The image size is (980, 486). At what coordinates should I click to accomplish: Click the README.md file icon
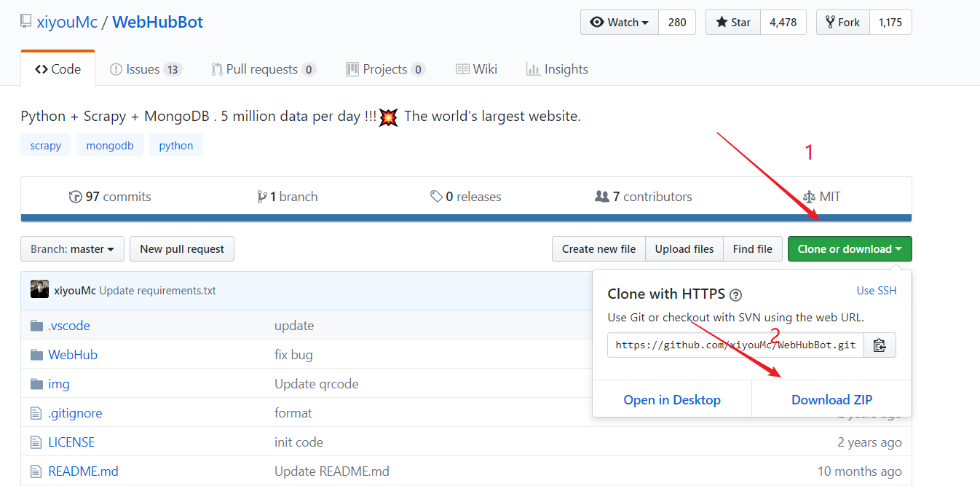[36, 471]
